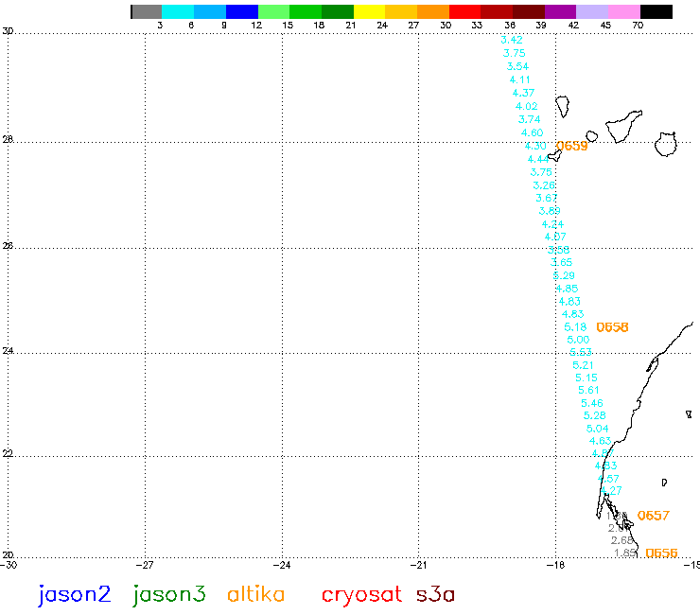Click the 4.60 track value
700x615 pixels.
pyautogui.click(x=533, y=132)
